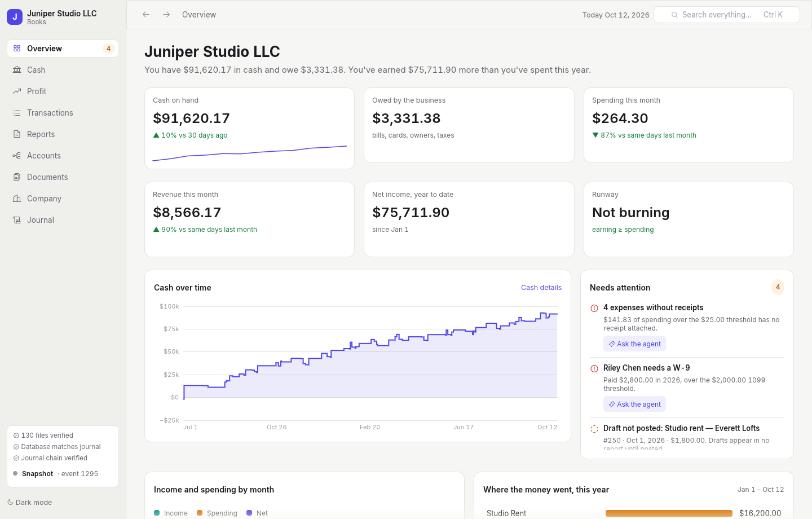Image resolution: width=812 pixels, height=519 pixels.
Task: Open the Net income year to date card
Action: [469, 219]
